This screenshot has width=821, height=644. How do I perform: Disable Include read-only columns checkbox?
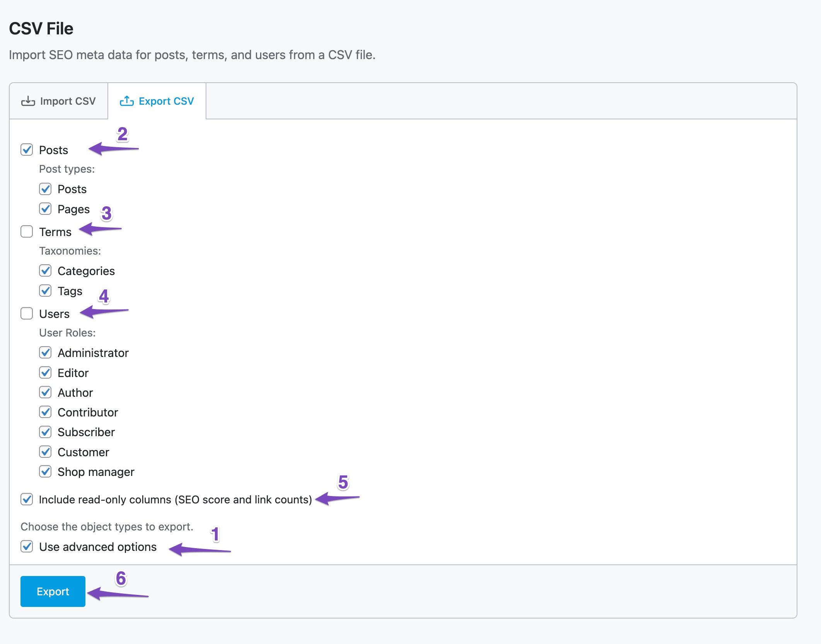pos(27,500)
